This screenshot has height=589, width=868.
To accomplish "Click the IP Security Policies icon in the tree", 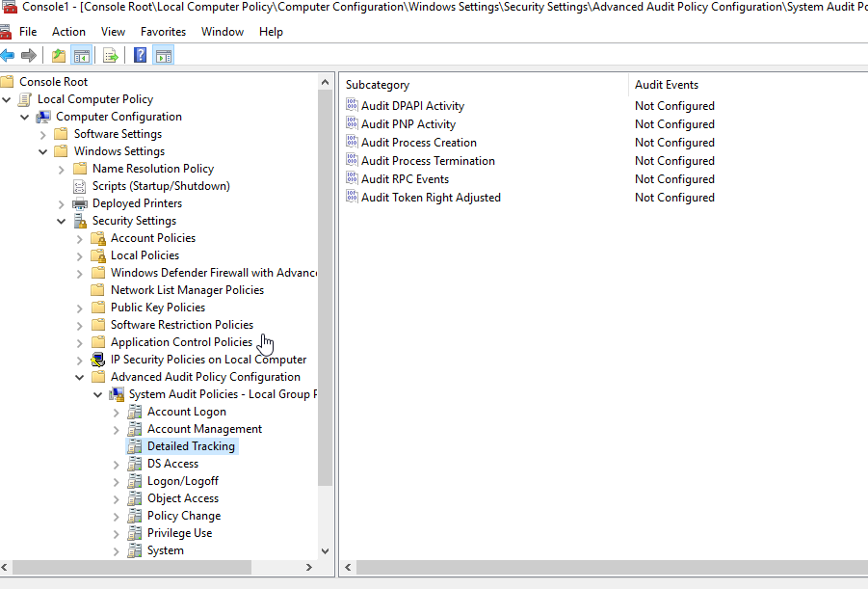I will (98, 360).
